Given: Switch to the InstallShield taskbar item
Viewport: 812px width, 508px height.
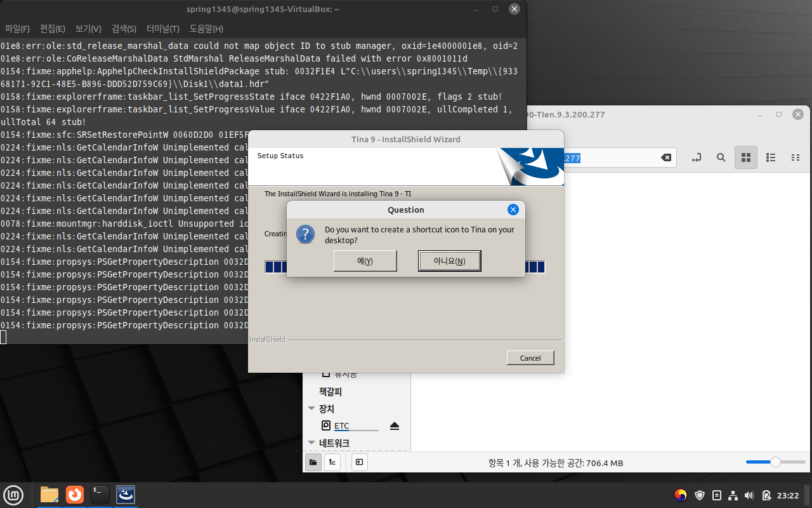Looking at the screenshot, I should point(126,495).
